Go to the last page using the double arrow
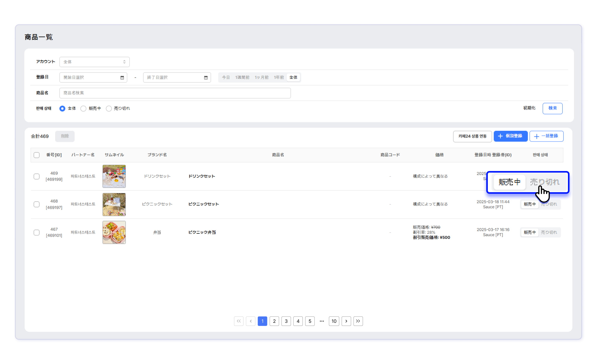The width and height of the screenshot is (597, 364). click(358, 321)
